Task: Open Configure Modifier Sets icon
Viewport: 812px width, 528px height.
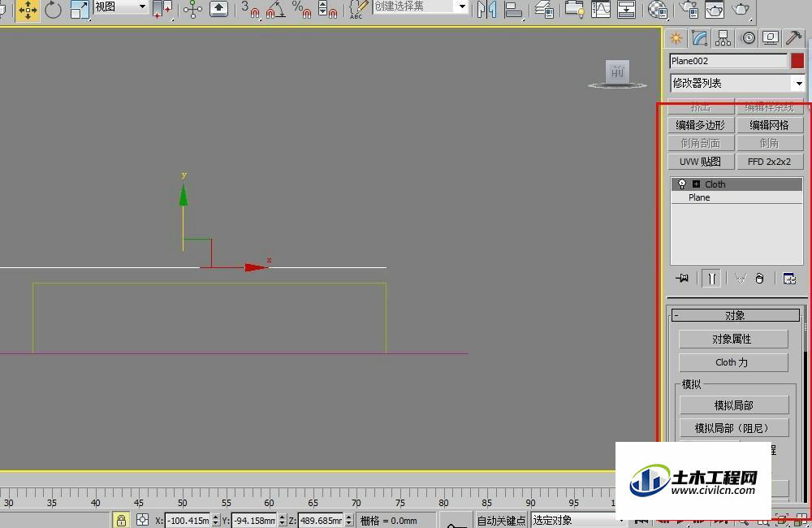Action: (x=789, y=279)
